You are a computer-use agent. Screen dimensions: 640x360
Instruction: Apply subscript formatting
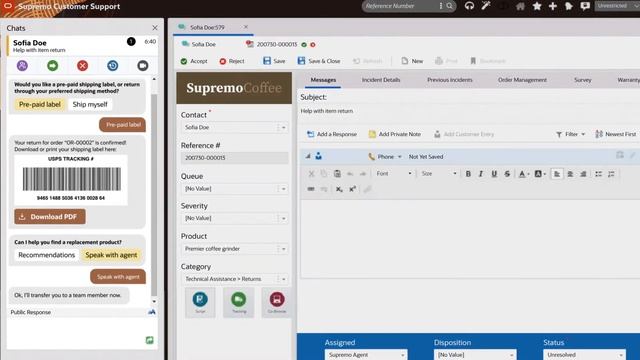[339, 189]
